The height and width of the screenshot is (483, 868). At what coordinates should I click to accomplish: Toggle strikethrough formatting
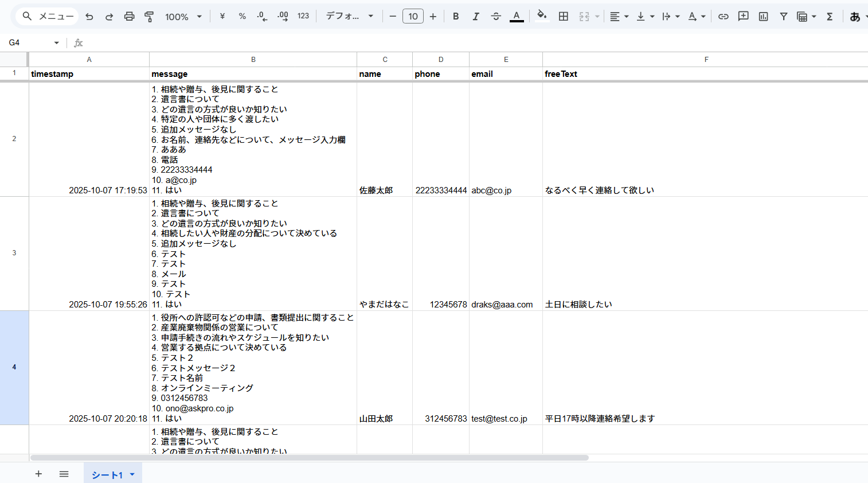tap(496, 17)
